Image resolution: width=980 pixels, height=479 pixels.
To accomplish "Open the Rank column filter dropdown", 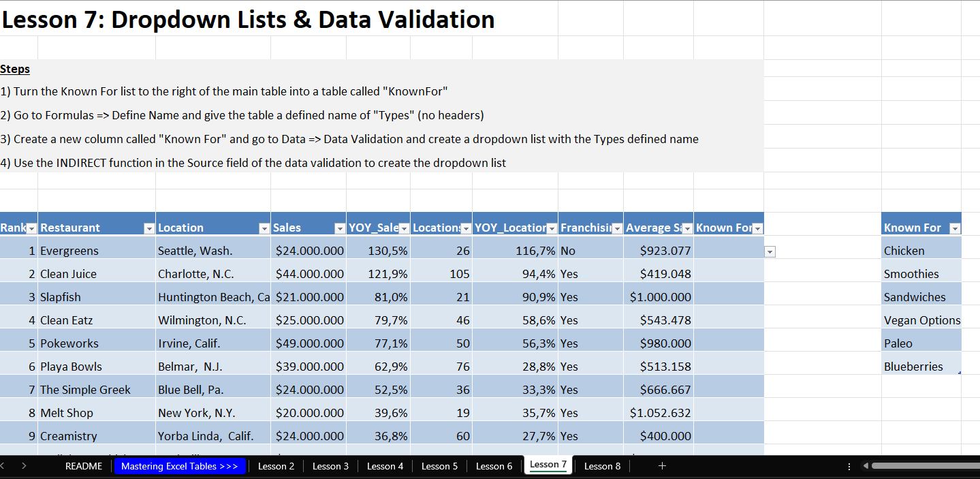I will (x=33, y=228).
